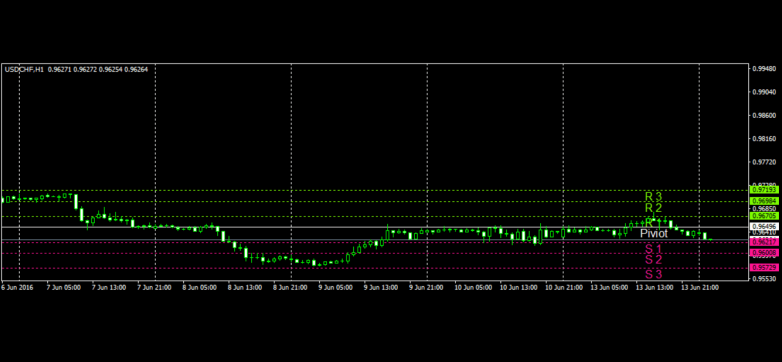Click the 10 Jun 05:00 time label
The image size is (782, 362).
[474, 288]
